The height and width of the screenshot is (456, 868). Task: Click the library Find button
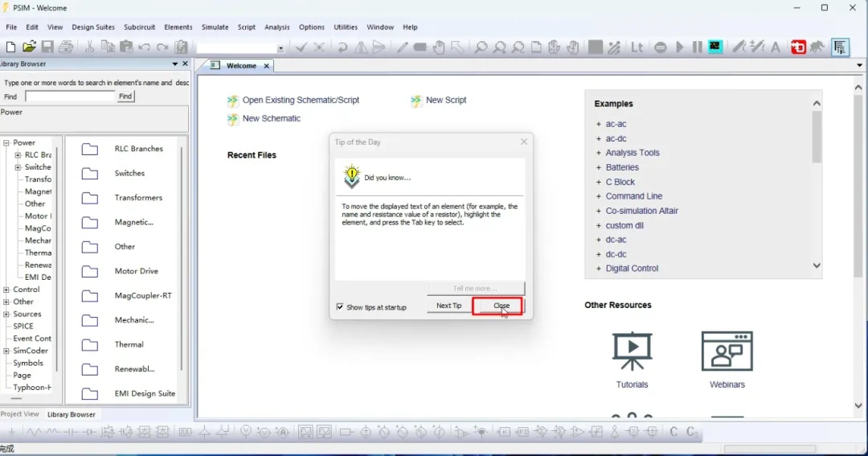[x=125, y=97]
